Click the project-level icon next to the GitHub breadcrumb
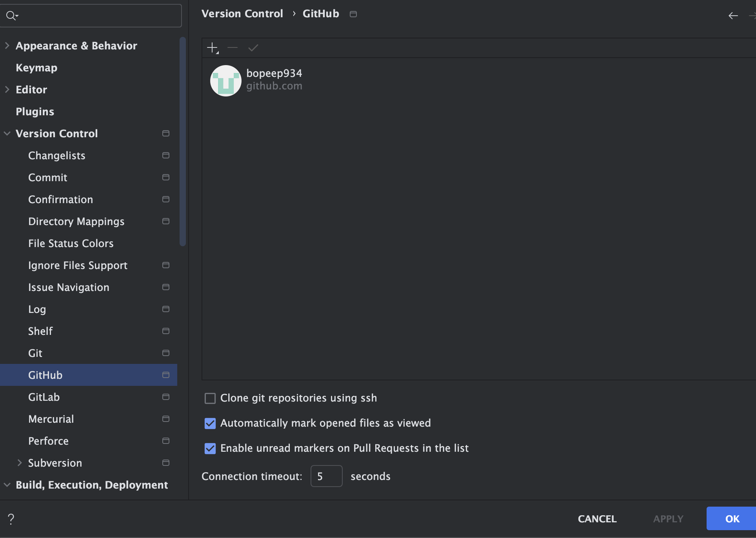 (353, 14)
